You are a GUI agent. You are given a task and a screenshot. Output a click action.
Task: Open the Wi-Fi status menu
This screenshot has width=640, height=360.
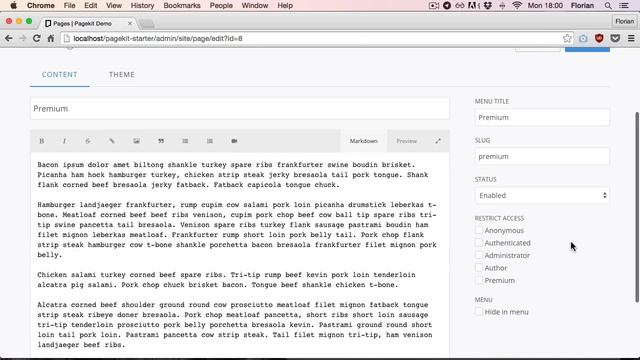[517, 6]
